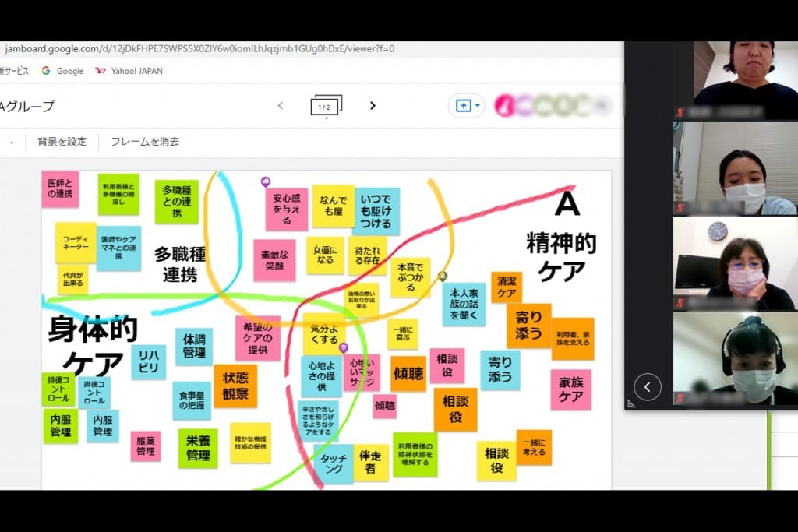Viewport: 798px width, 532px height.
Task: Expand the dropdown arrow beside share button
Action: click(478, 106)
